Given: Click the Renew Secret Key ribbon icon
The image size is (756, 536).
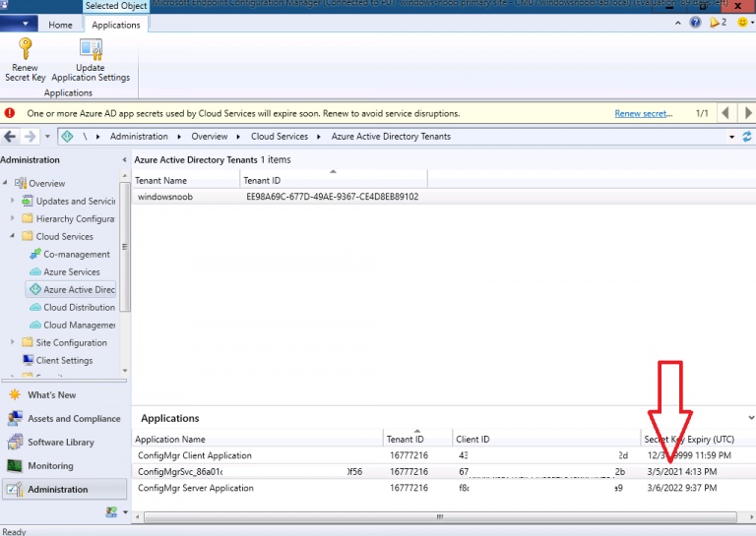Looking at the screenshot, I should pyautogui.click(x=25, y=49).
